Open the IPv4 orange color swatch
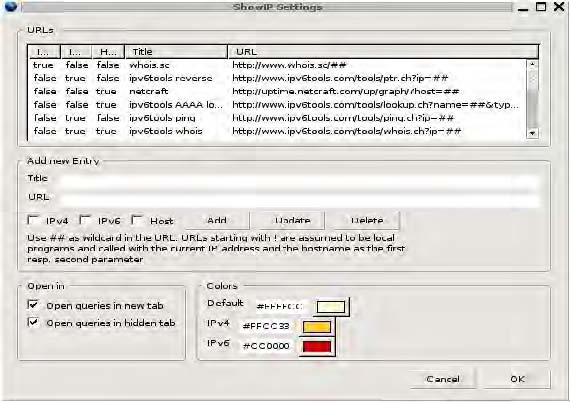 tap(317, 326)
